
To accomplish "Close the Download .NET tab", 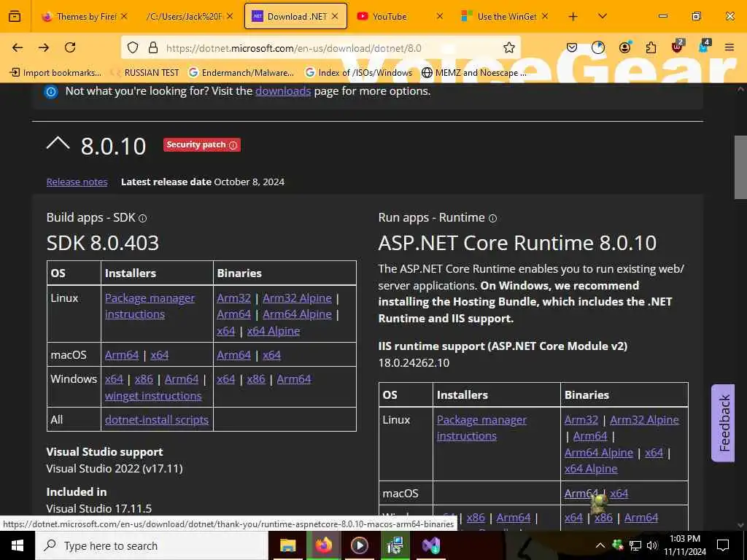I will coord(335,17).
